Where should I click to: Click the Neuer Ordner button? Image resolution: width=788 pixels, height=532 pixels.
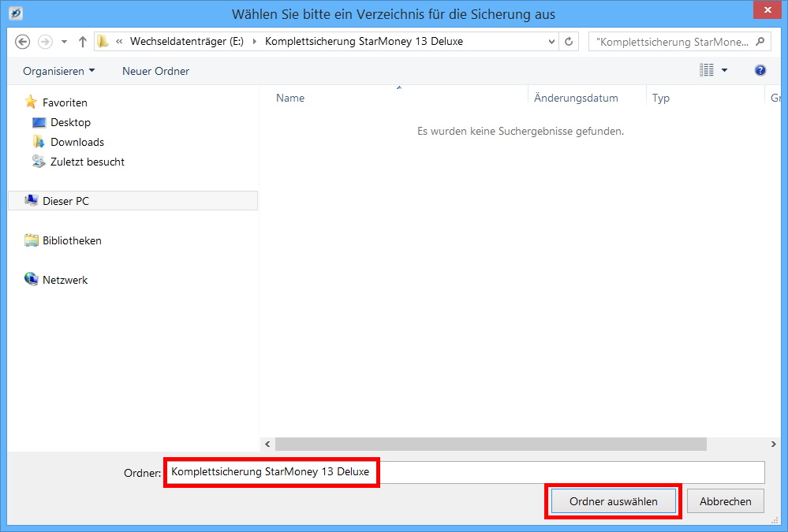(x=155, y=71)
